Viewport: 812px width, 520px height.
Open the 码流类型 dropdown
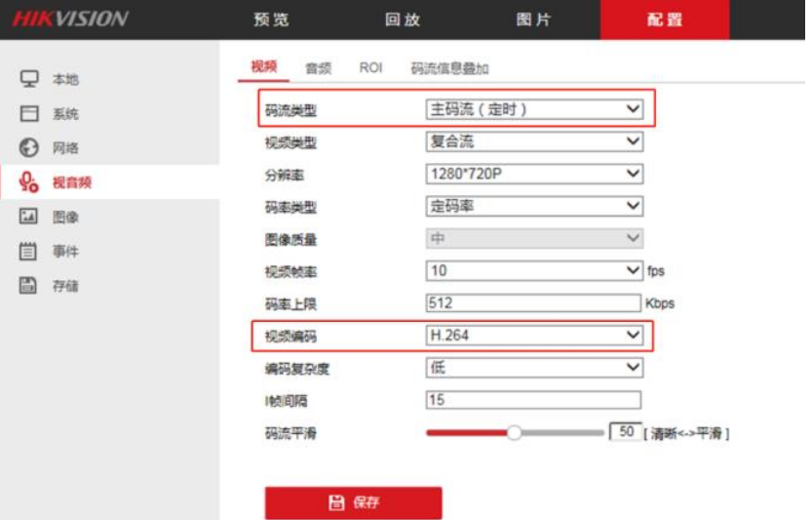(534, 109)
